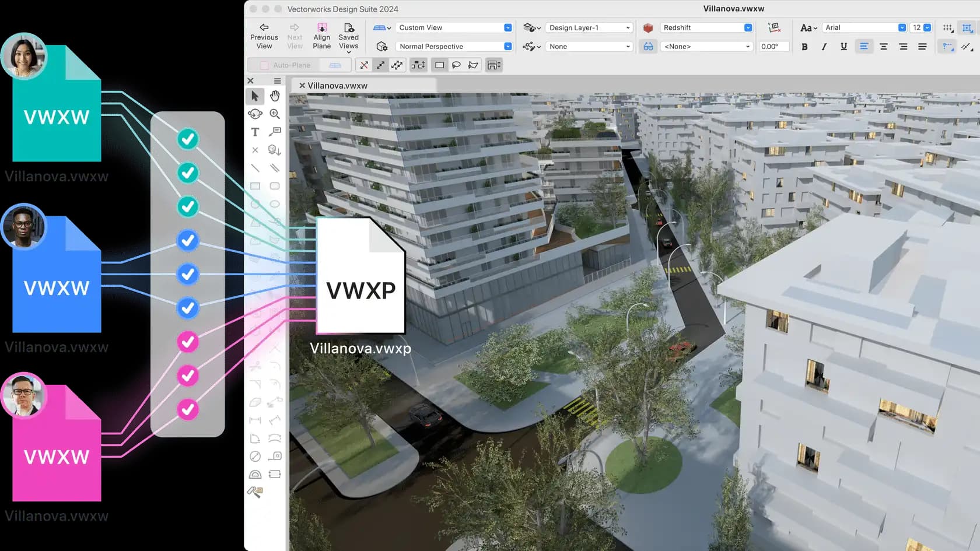
Task: Select the Rounded Rectangle tool
Action: (x=275, y=186)
